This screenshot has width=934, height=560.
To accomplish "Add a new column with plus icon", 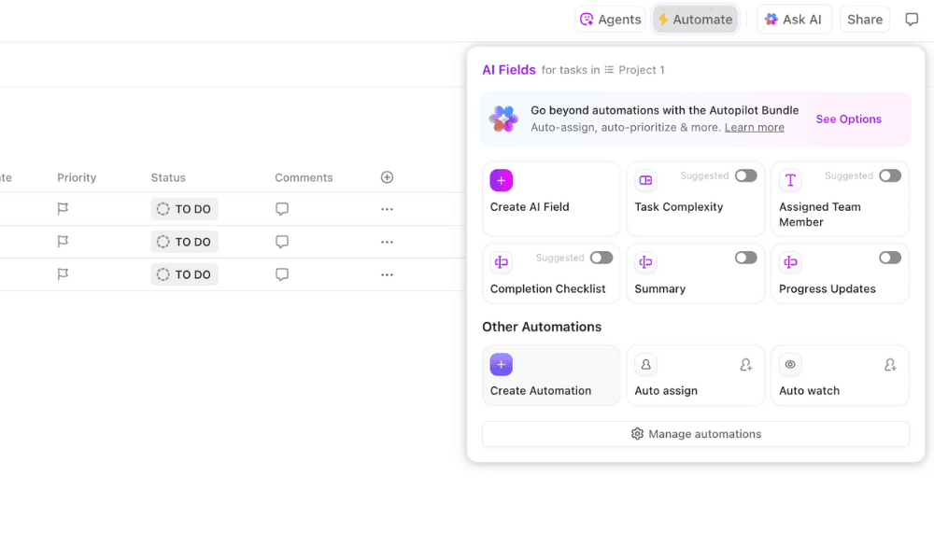I will pos(387,177).
